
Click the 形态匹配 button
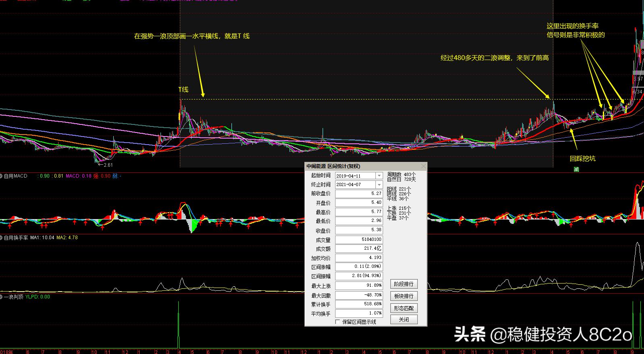tap(404, 308)
